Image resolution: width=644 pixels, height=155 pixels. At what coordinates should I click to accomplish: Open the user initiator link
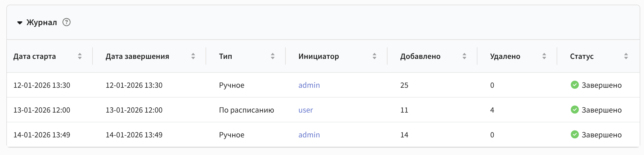[x=306, y=110]
